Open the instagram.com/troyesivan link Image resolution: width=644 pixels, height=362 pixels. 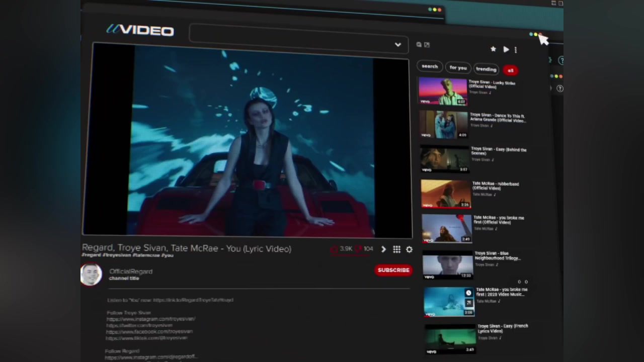pos(151,319)
